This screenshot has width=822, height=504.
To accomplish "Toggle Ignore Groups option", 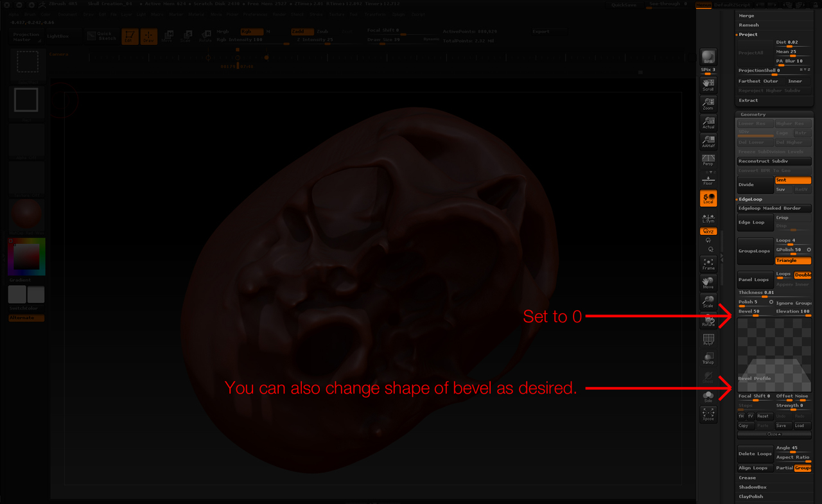I will coord(793,303).
